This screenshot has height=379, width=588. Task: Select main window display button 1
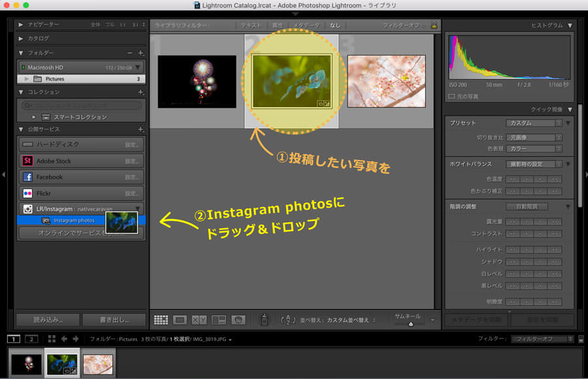click(x=13, y=338)
